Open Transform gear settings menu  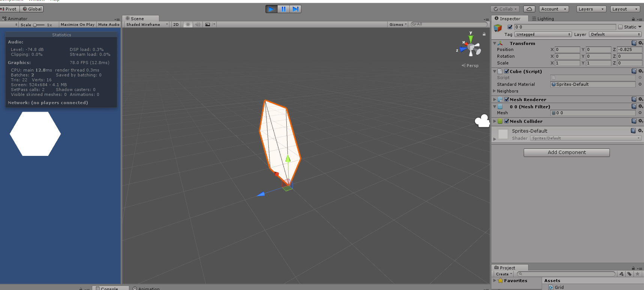tap(640, 43)
